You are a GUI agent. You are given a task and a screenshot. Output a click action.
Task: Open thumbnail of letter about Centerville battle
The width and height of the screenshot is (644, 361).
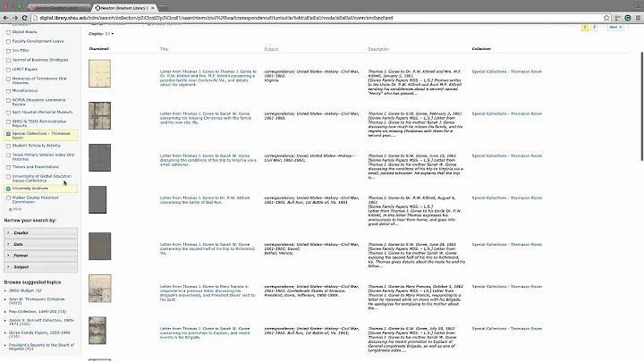click(100, 74)
